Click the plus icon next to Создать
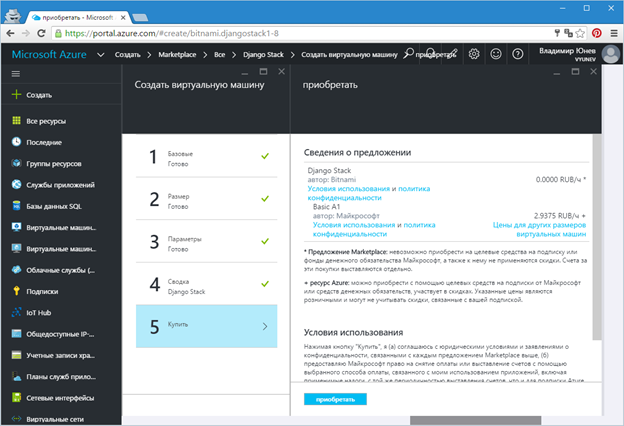 tap(16, 94)
